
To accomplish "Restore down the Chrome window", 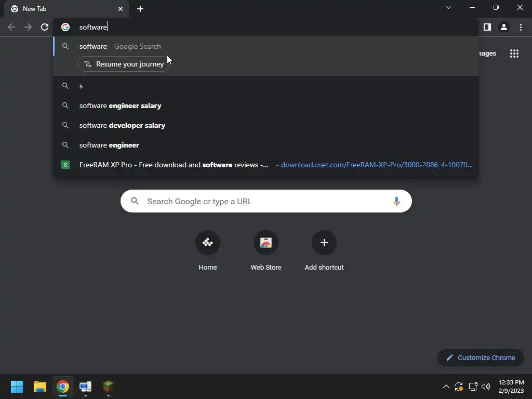I will (496, 7).
